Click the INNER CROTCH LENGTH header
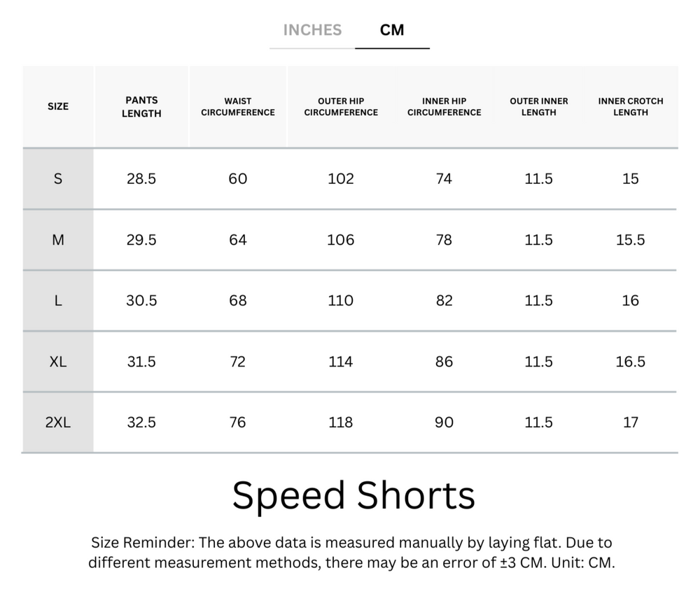700x589 pixels. pyautogui.click(x=630, y=107)
